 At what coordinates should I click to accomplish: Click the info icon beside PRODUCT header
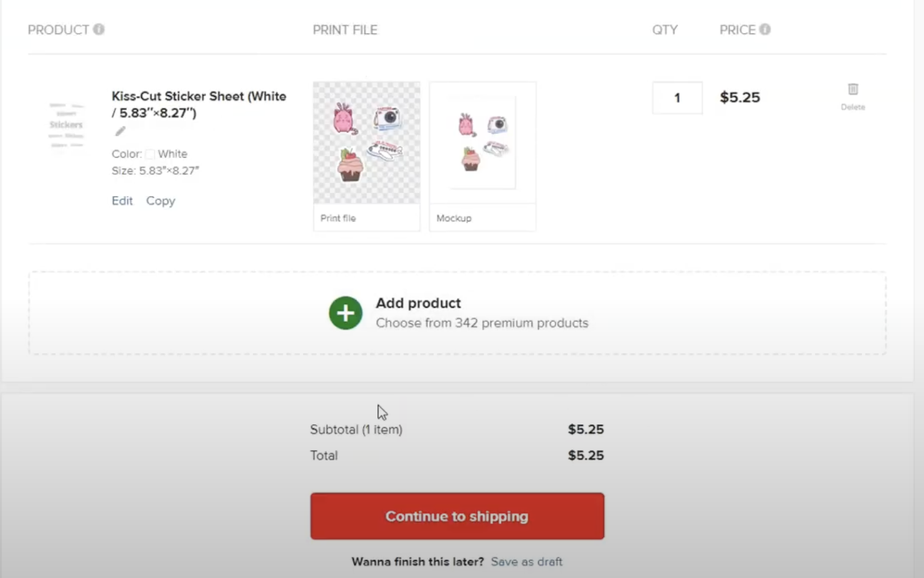(99, 30)
